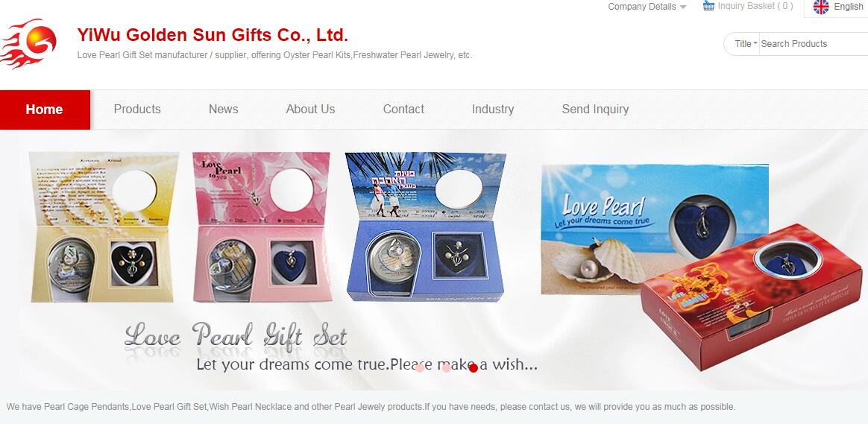
Task: Select the second banner slide dot
Action: (447, 367)
